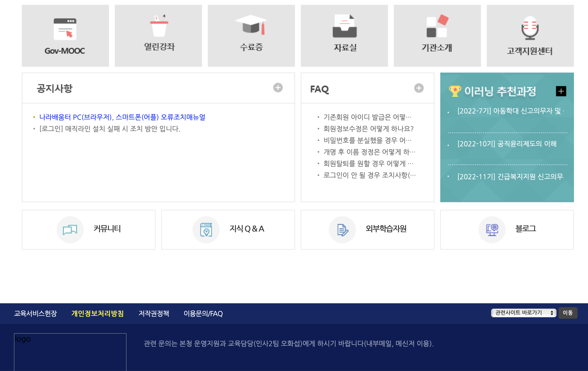The height and width of the screenshot is (371, 588).
Task: Open the Gov-MOOC browser window icon
Action: coord(65,29)
